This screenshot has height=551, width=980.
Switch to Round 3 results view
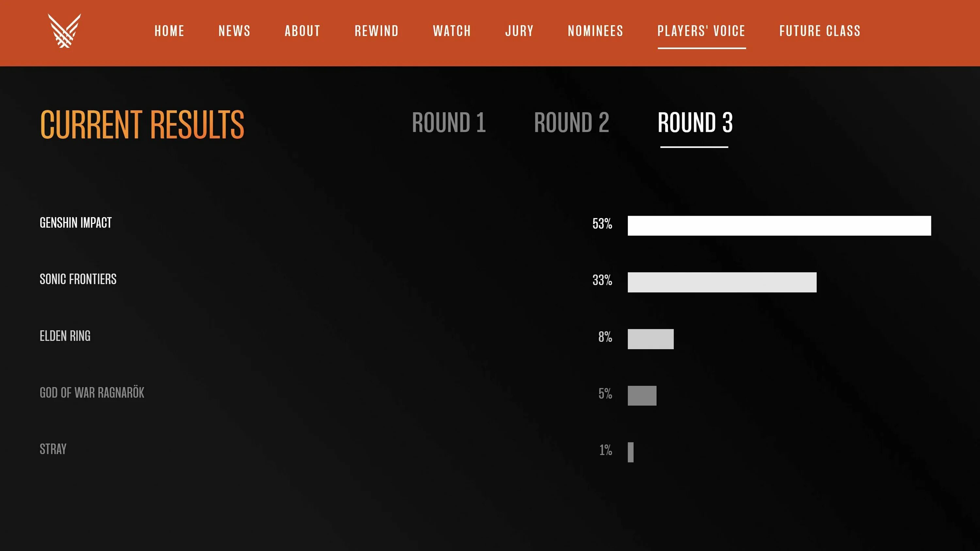pyautogui.click(x=695, y=124)
